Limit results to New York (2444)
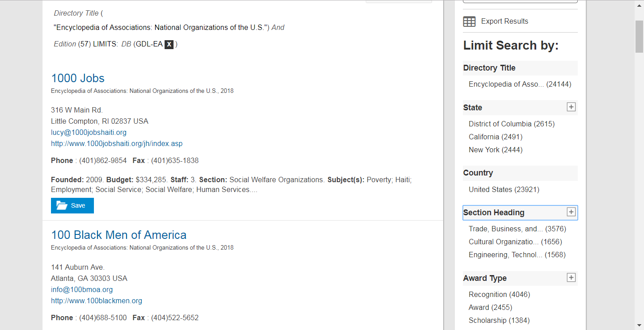 pyautogui.click(x=496, y=150)
